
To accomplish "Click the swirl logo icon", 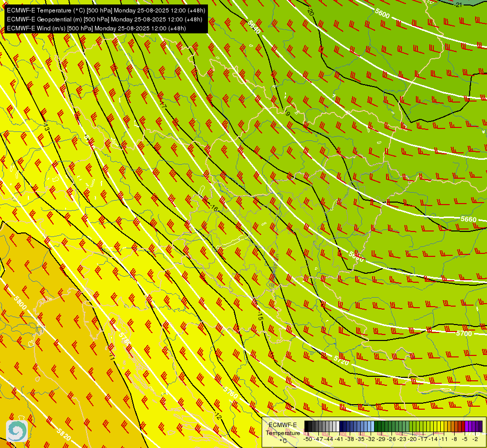I will (17, 431).
